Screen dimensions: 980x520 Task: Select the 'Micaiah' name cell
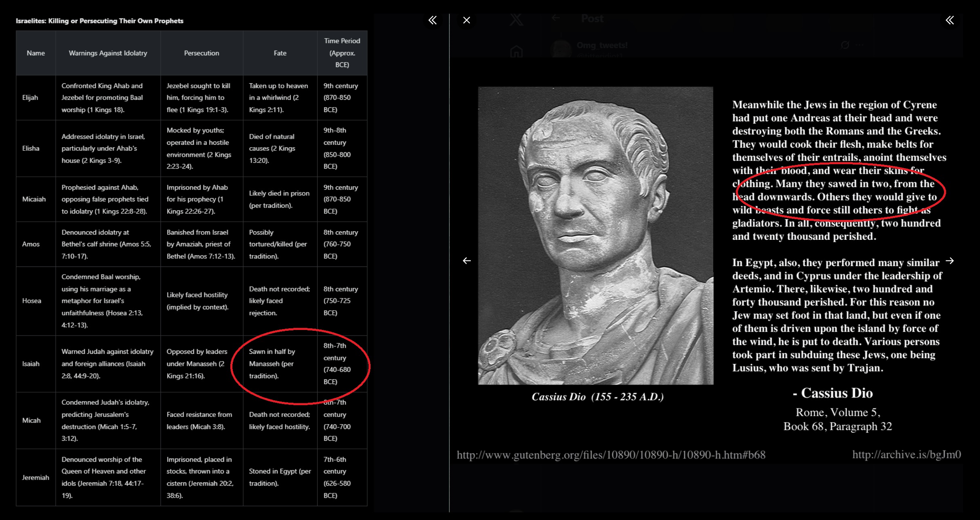coord(36,199)
